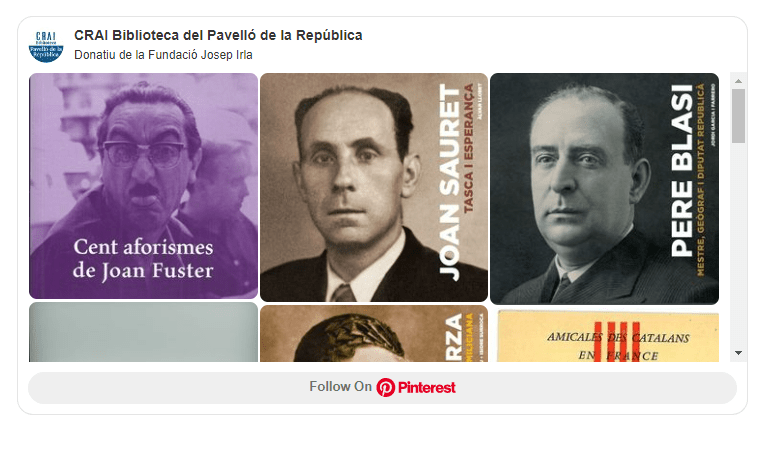Open the woman with laurel wreath pin

(x=374, y=334)
